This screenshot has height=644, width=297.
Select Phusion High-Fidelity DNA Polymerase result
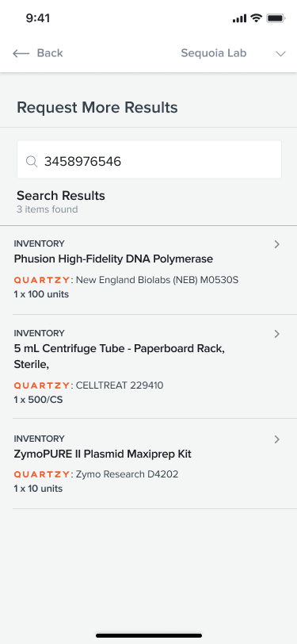coord(149,270)
